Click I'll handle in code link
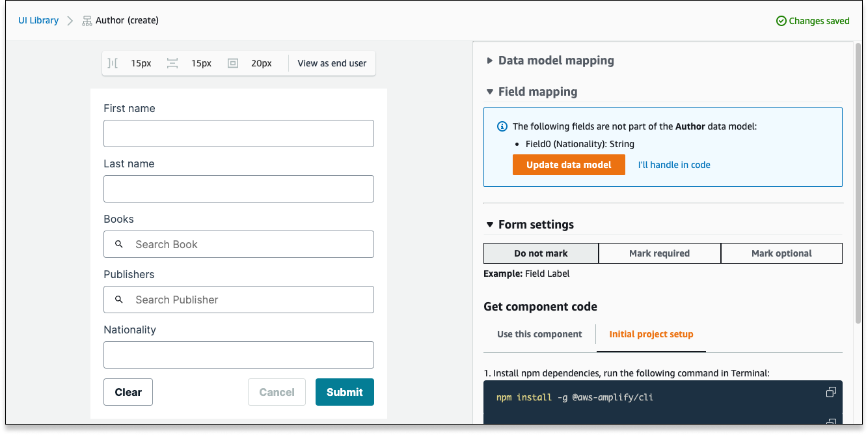The image size is (868, 435). pos(674,165)
